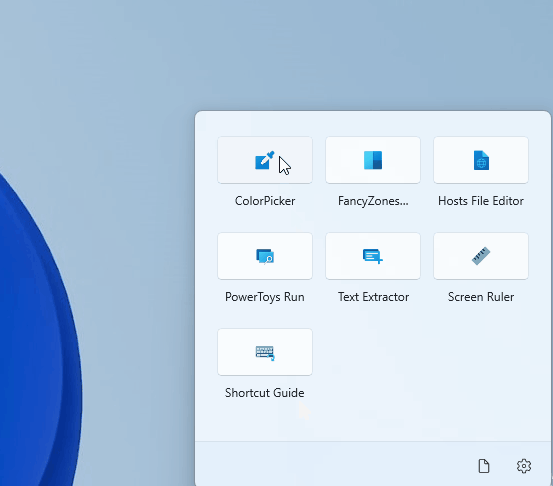Choose the Hosts File Editor label
The width and height of the screenshot is (553, 486).
click(481, 201)
